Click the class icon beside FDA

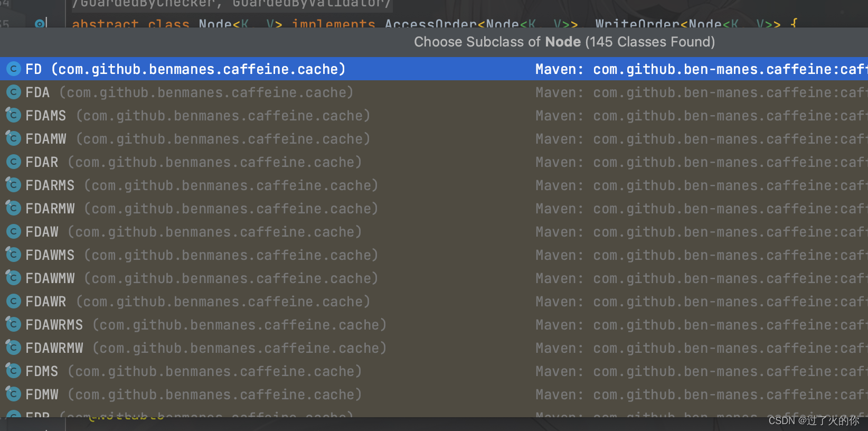tap(13, 92)
